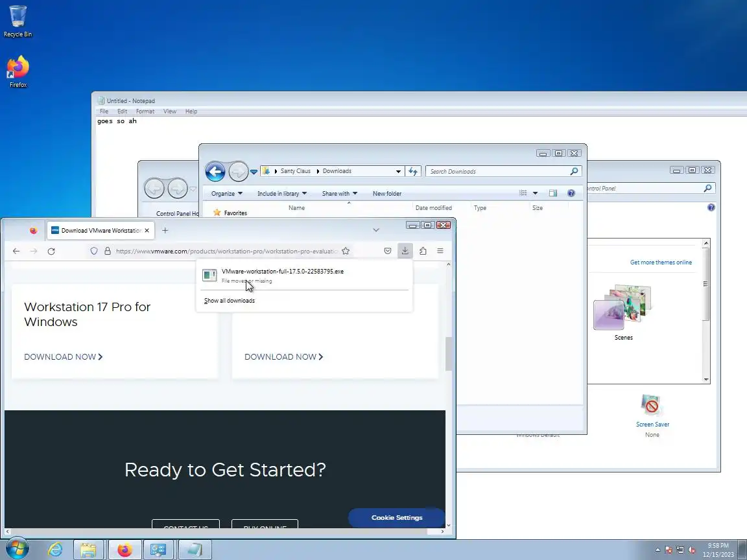Open the Firefox hamburger menu
Image resolution: width=747 pixels, height=560 pixels.
[440, 251]
